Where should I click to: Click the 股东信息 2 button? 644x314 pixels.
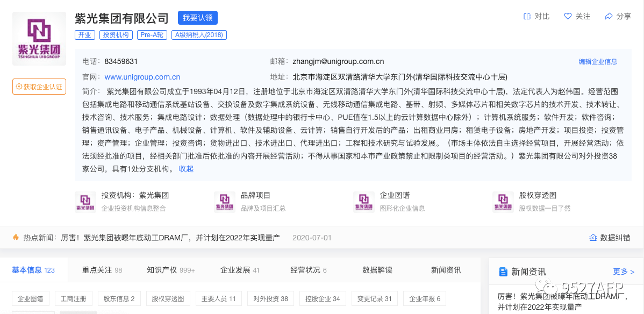pyautogui.click(x=119, y=299)
